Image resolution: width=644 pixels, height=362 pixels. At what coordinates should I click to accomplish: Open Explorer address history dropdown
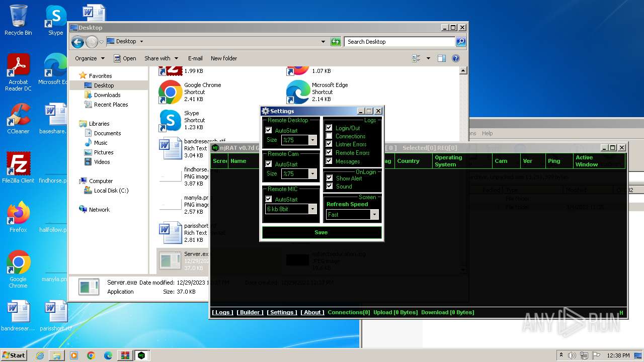(323, 42)
